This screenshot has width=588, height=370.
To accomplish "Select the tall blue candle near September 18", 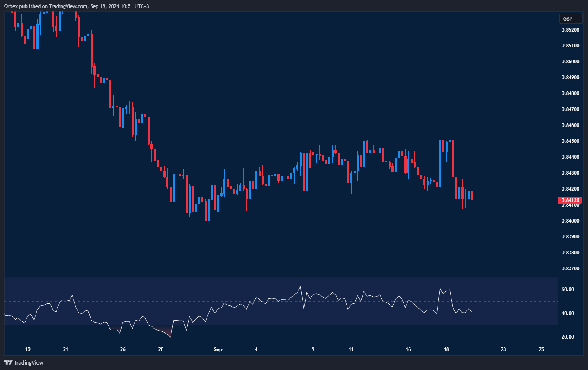I will [440, 163].
